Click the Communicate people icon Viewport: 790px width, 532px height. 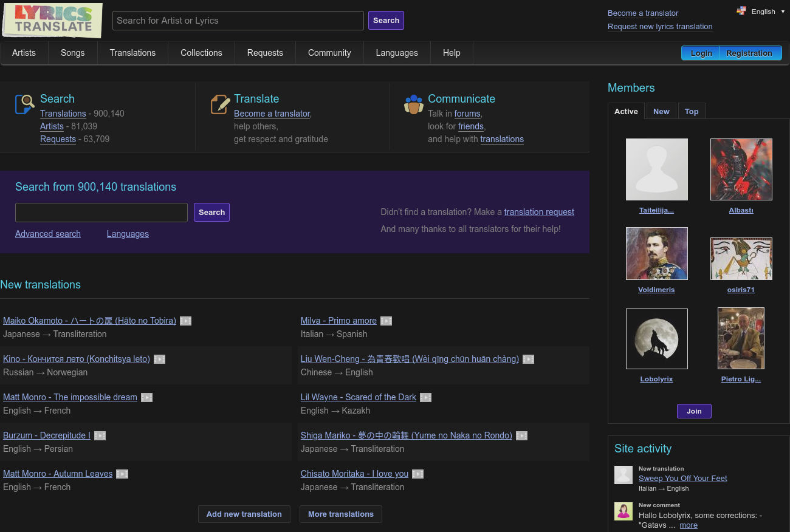pos(414,104)
